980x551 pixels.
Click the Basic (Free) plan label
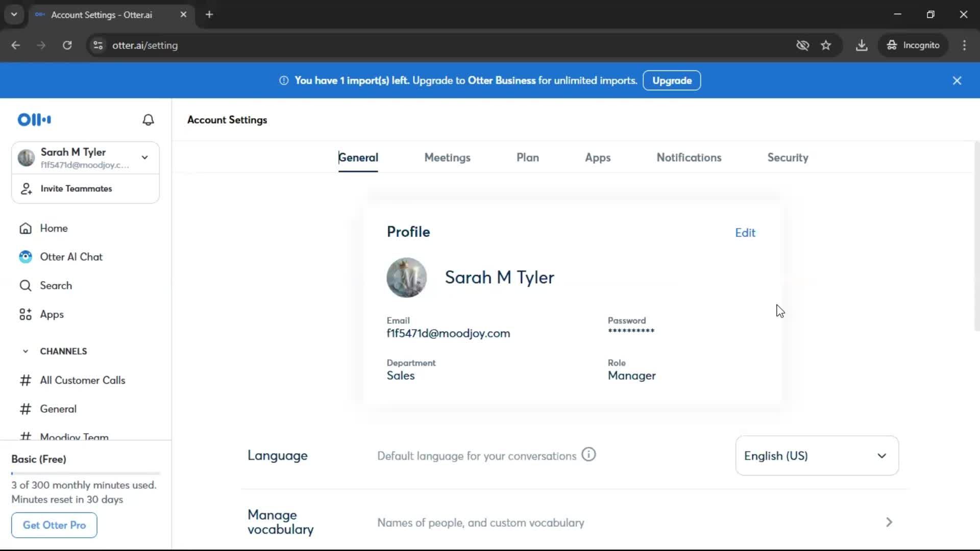(39, 459)
